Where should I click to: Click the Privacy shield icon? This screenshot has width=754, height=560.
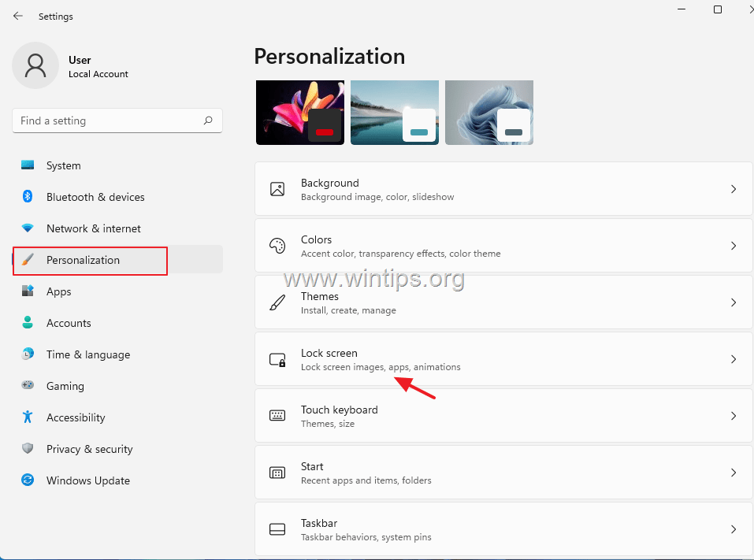coord(28,448)
